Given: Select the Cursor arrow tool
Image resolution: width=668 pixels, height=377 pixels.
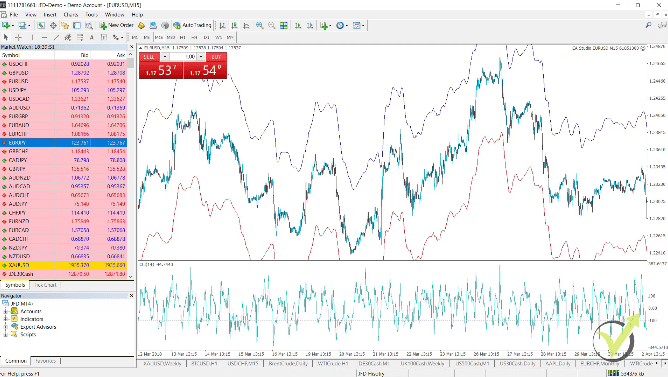Looking at the screenshot, I should point(6,37).
